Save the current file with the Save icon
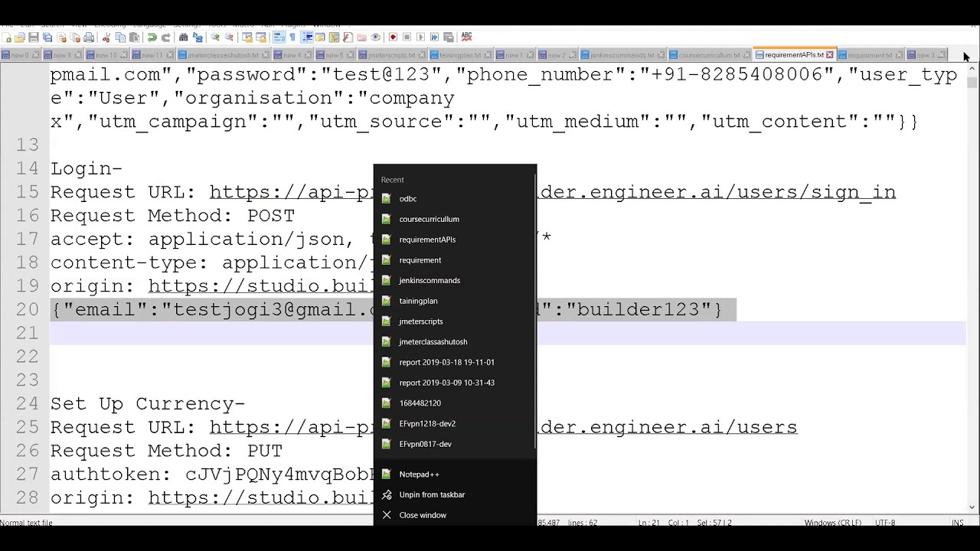The image size is (980, 551). click(34, 37)
